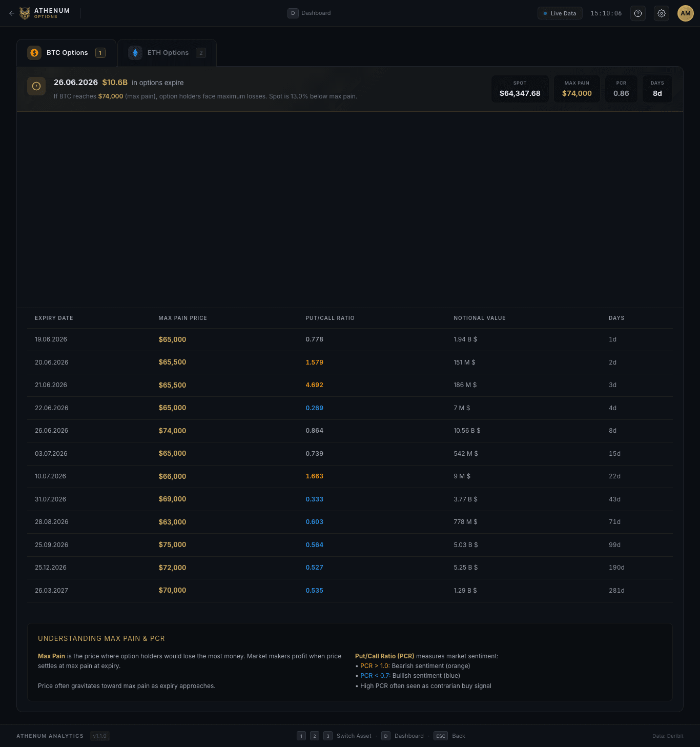Select the 25.09.2026 expiry row
This screenshot has width=700, height=747.
[x=350, y=545]
